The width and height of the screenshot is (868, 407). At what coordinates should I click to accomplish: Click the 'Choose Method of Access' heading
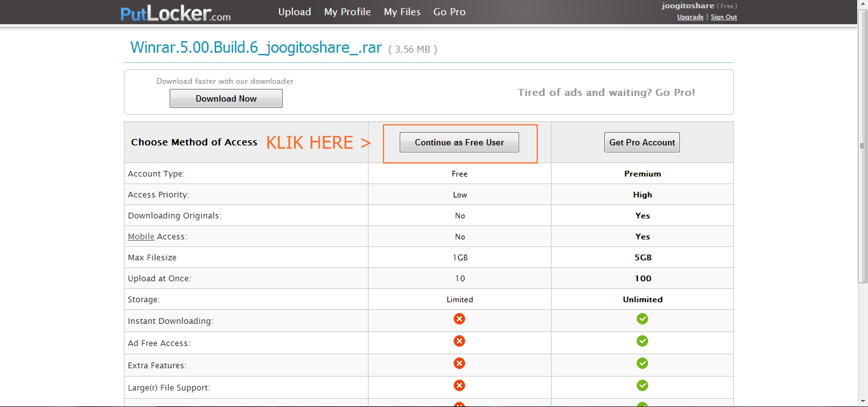(x=194, y=142)
